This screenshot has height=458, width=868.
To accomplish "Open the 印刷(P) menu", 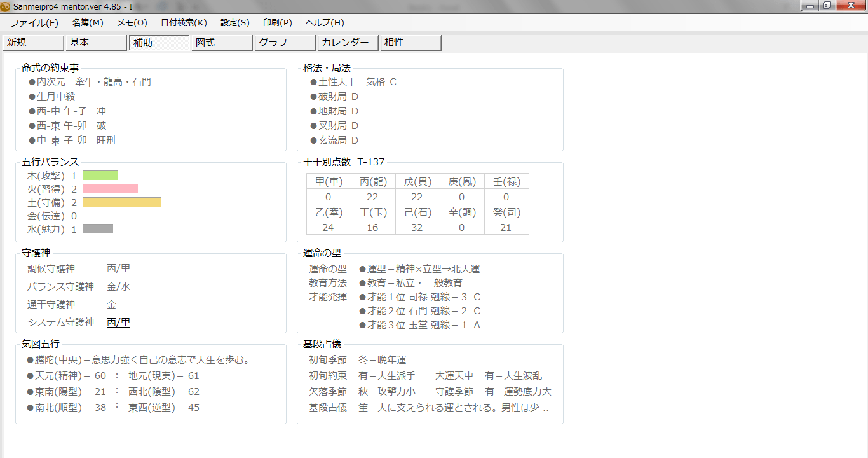I will (278, 23).
